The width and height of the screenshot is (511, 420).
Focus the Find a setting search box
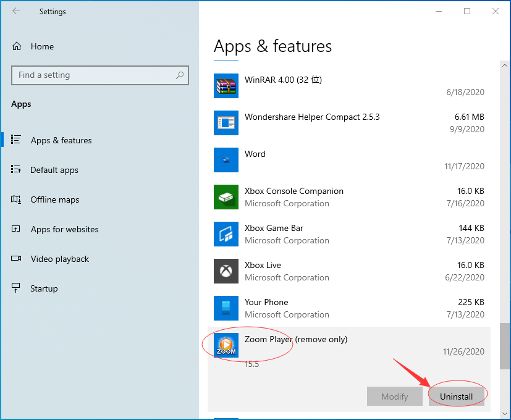click(100, 75)
